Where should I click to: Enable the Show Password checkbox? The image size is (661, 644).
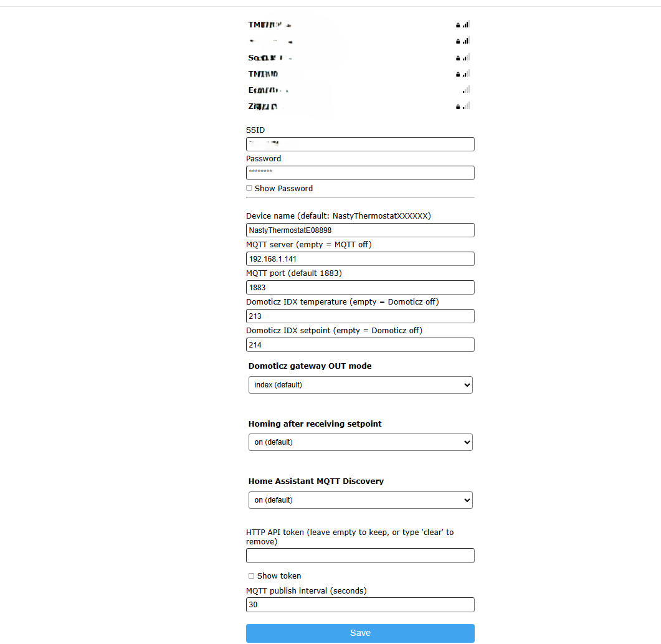coord(249,187)
